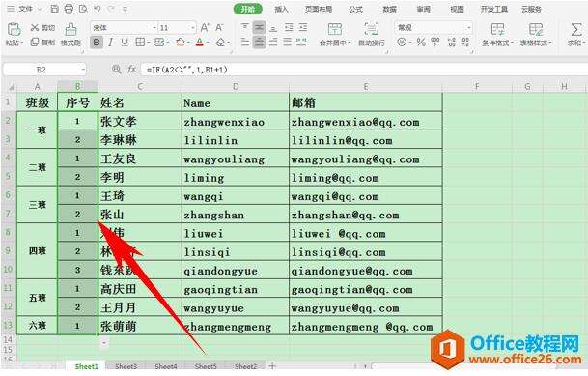This screenshot has height=376, width=588.
Task: Click the percent style icon
Action: coord(421,42)
